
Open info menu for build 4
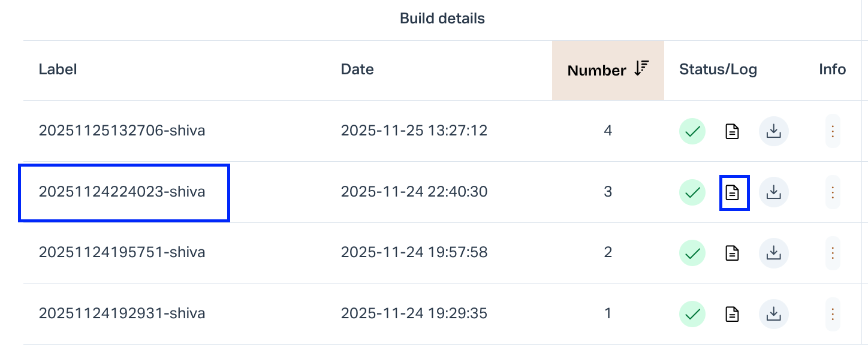833,131
